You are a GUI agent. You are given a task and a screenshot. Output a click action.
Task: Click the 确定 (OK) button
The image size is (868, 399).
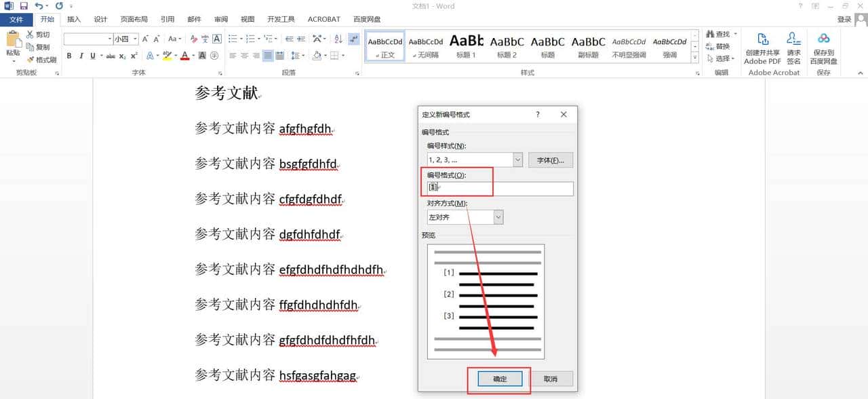pyautogui.click(x=500, y=379)
